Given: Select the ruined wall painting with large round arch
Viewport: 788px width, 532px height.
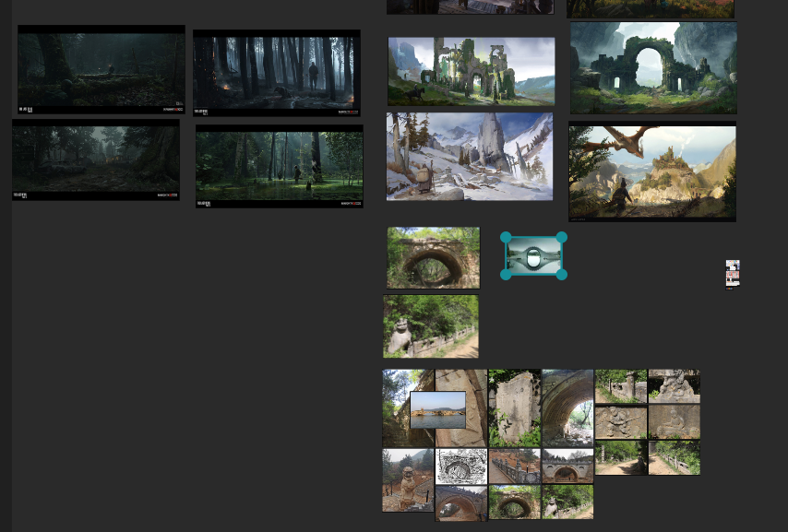Looking at the screenshot, I should 654,68.
